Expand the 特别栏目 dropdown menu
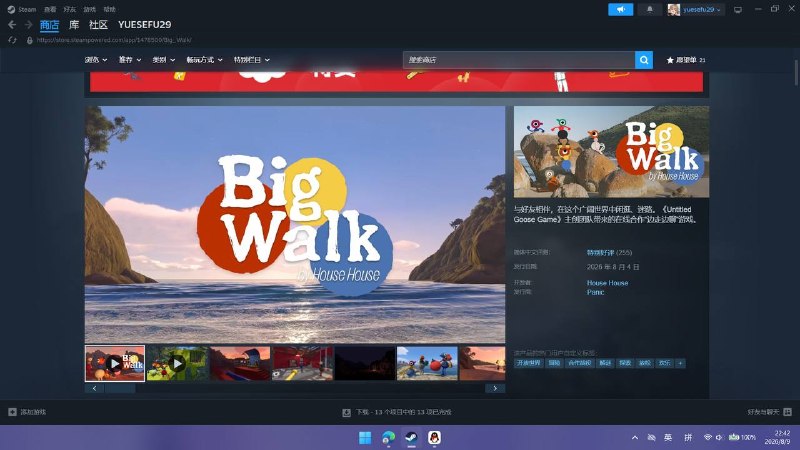800x450 pixels. click(252, 60)
